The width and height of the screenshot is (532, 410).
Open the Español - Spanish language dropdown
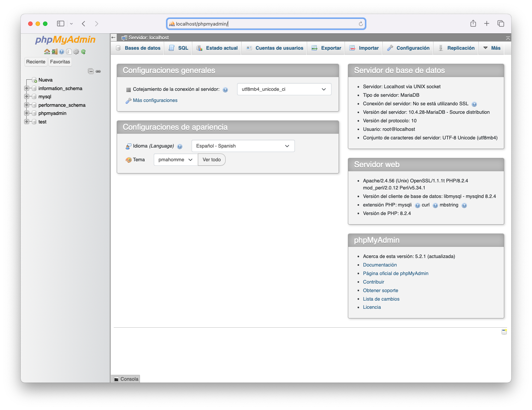243,146
